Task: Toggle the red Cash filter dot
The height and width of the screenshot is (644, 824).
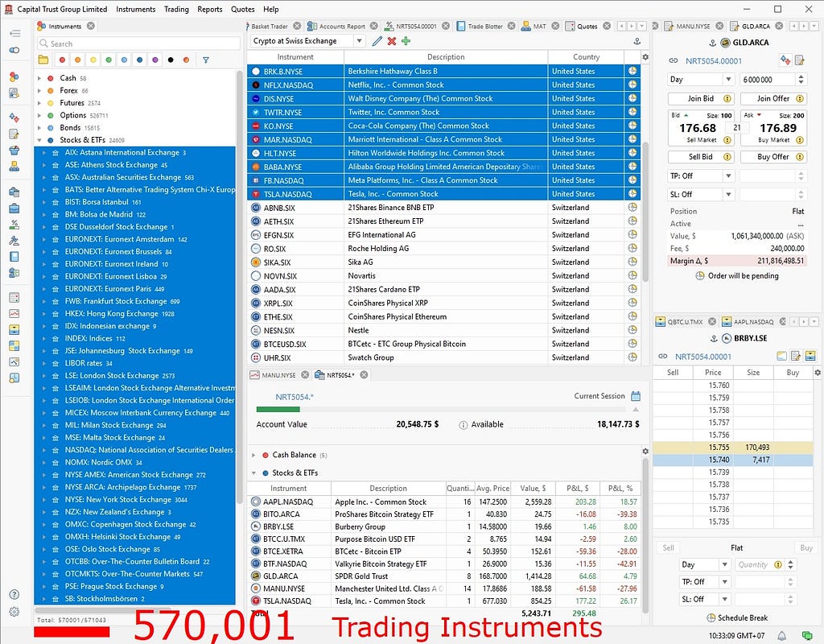Action: 62,60
